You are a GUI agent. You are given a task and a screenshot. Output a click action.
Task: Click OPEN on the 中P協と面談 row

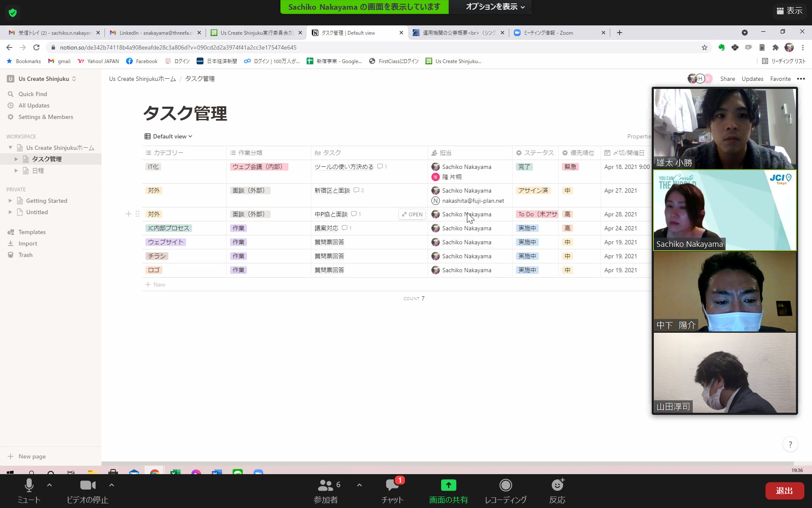coord(412,214)
